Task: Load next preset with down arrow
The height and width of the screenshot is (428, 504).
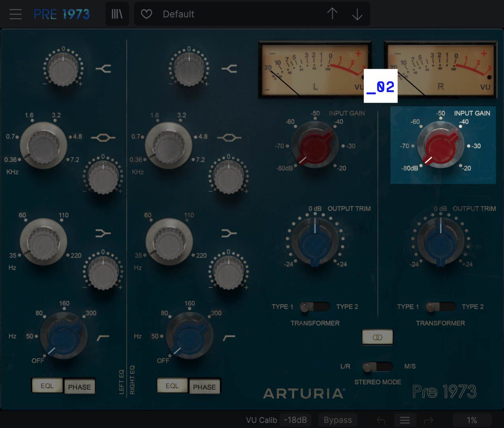Action: [x=357, y=14]
